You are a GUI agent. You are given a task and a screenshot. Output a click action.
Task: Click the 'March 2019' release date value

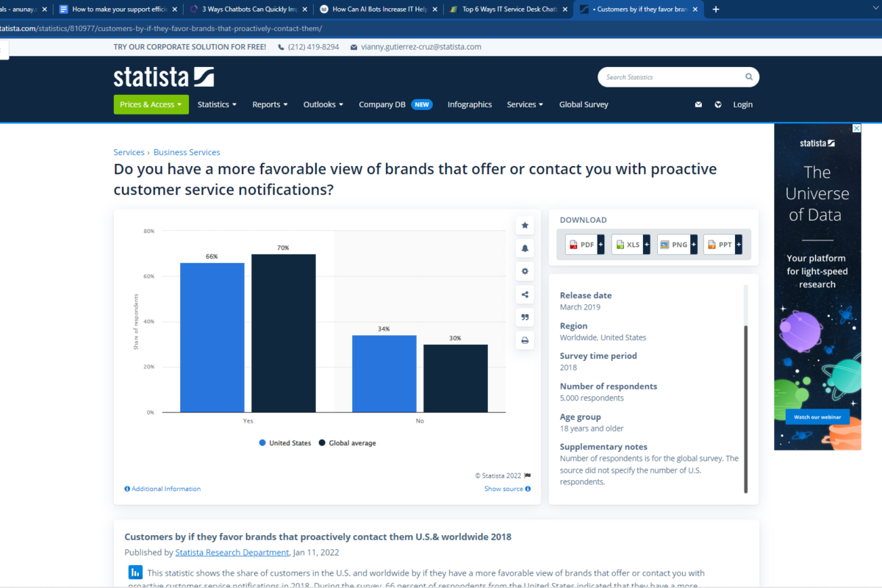click(x=581, y=307)
